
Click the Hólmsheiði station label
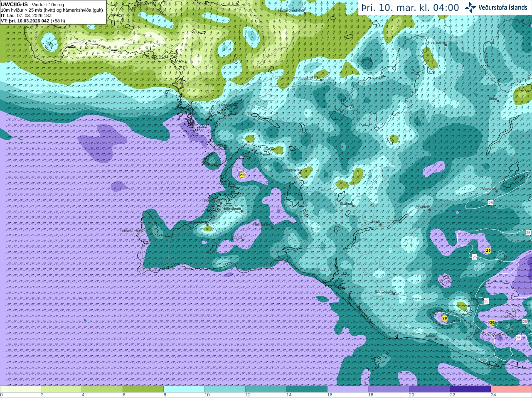point(232,209)
